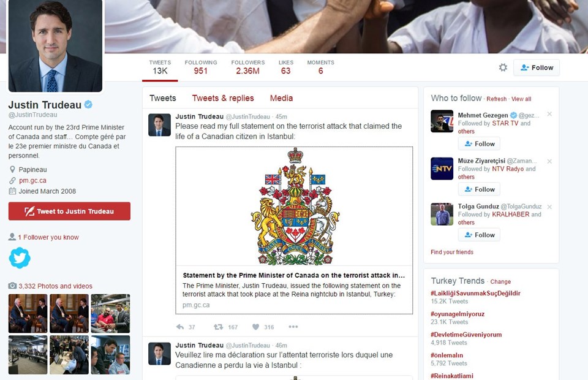Open the pm.gc.ca website link
This screenshot has width=588, height=380.
pyautogui.click(x=32, y=180)
